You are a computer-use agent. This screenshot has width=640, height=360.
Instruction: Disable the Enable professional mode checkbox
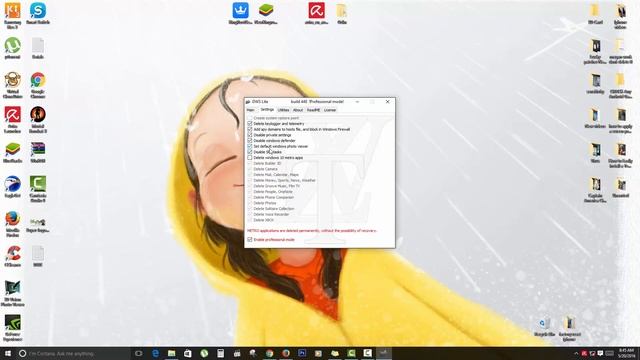250,240
